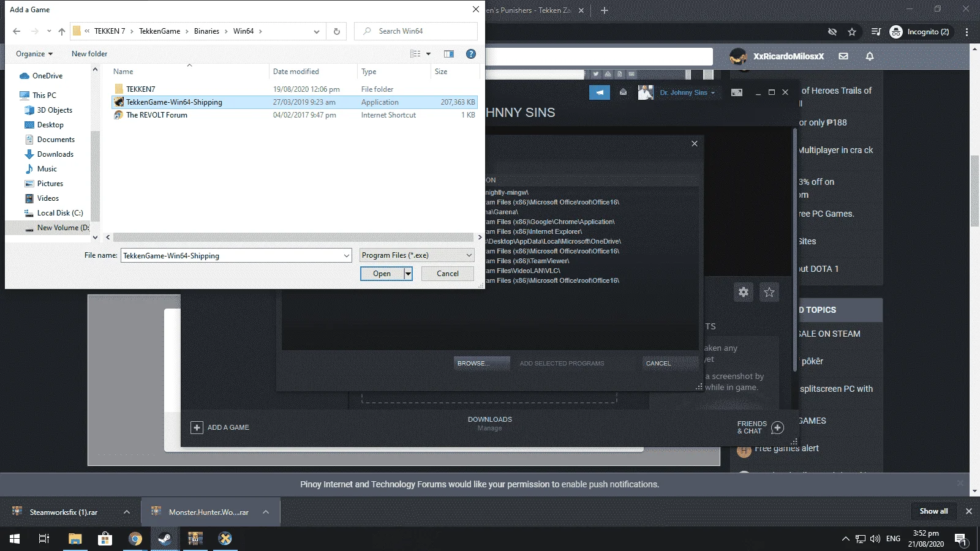
Task: Open Windows Start menu
Action: (15, 539)
